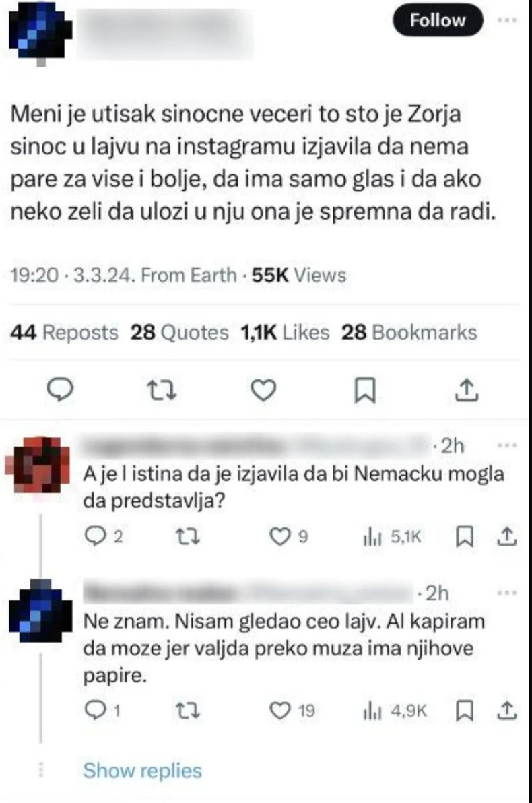Share the main post
The height and width of the screenshot is (803, 532).
468,390
